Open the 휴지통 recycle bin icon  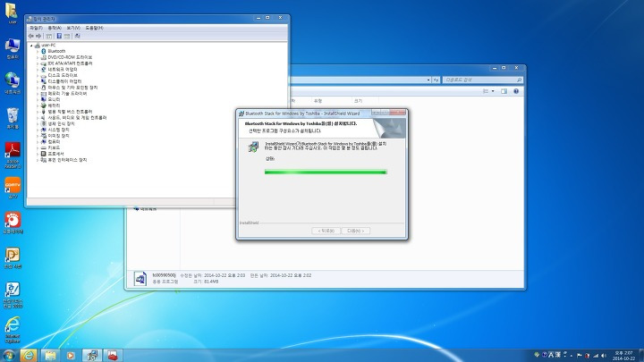pyautogui.click(x=13, y=118)
